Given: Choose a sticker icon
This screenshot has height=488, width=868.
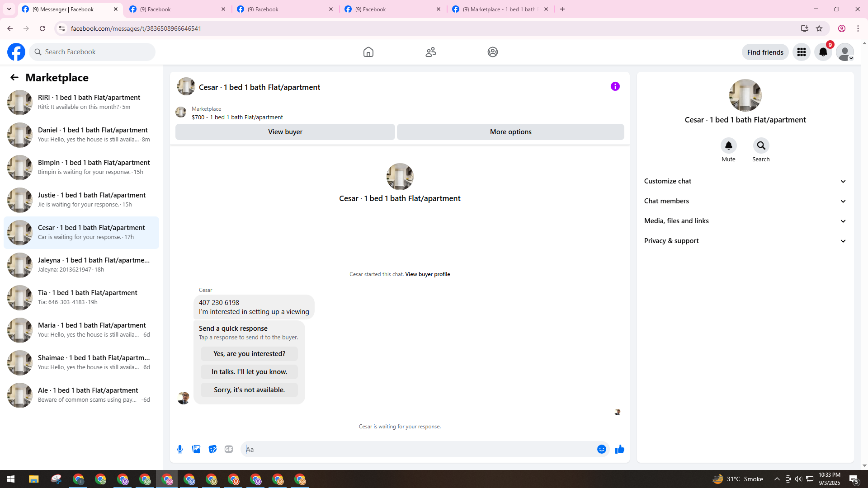Looking at the screenshot, I should [x=212, y=449].
